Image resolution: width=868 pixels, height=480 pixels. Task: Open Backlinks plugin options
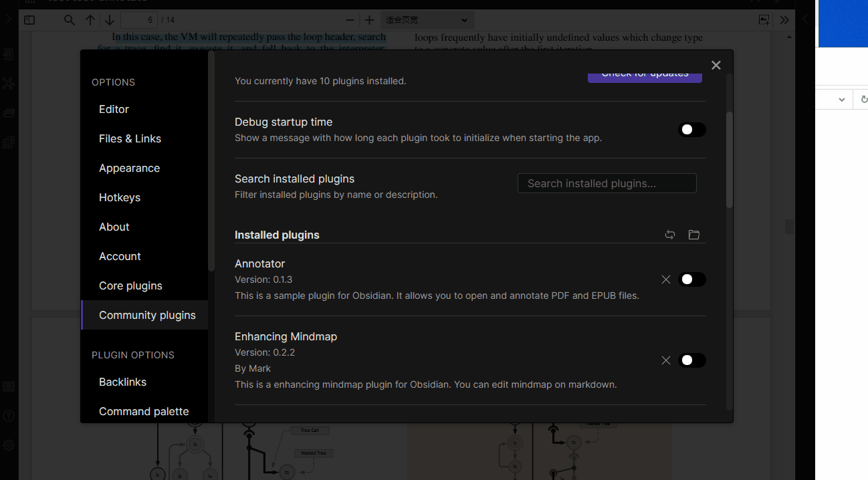tap(144, 382)
